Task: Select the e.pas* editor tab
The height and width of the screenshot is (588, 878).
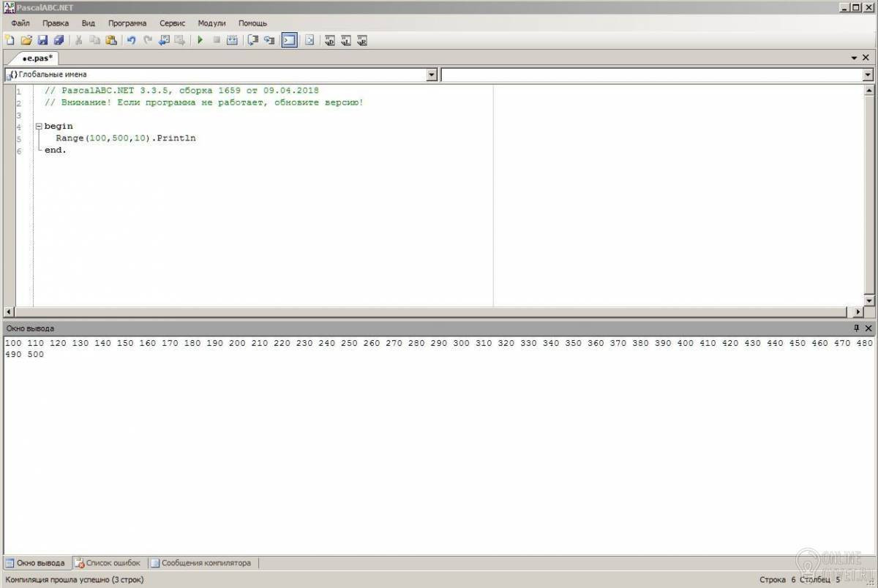Action: click(x=37, y=58)
